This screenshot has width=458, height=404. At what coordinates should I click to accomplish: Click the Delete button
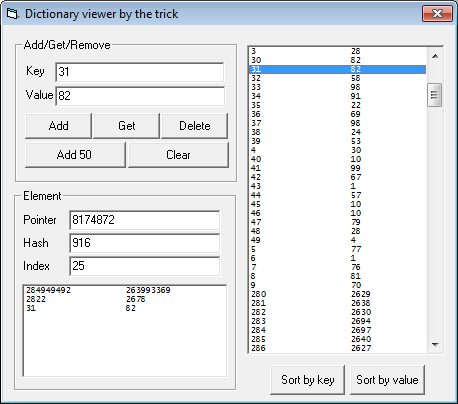pos(195,126)
